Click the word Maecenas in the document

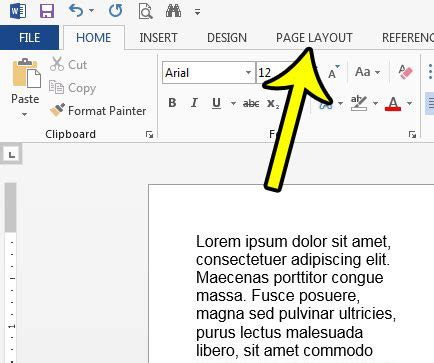[x=233, y=278]
